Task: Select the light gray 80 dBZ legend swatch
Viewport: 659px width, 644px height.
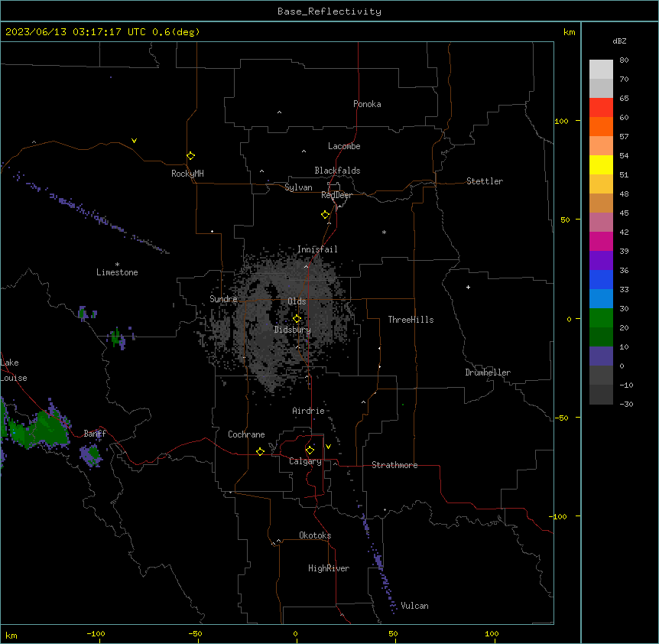Action: 601,70
